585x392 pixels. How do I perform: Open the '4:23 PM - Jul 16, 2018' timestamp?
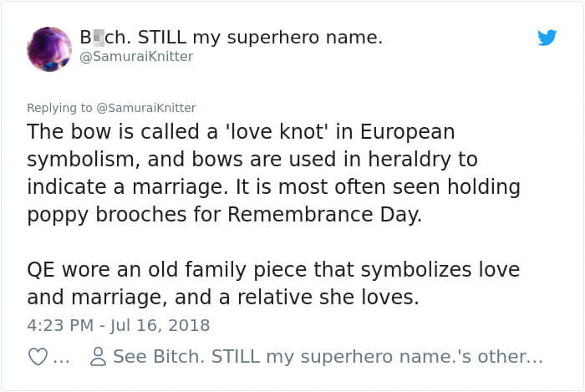[118, 324]
